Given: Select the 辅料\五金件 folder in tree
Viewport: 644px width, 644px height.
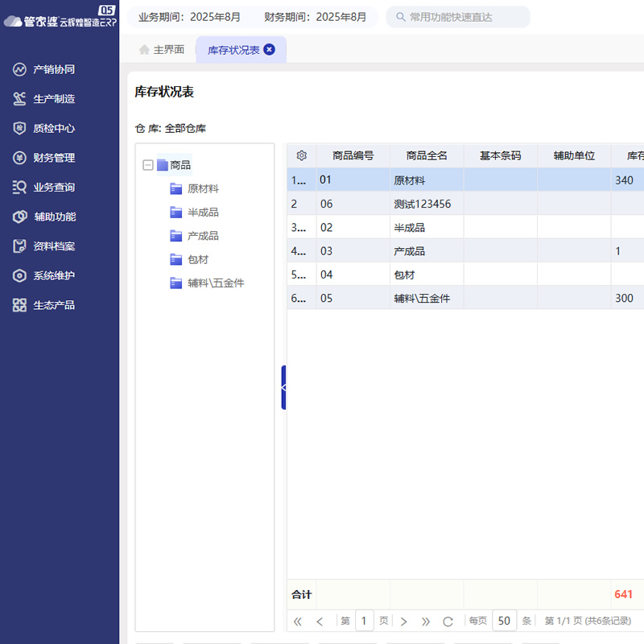Looking at the screenshot, I should point(208,283).
